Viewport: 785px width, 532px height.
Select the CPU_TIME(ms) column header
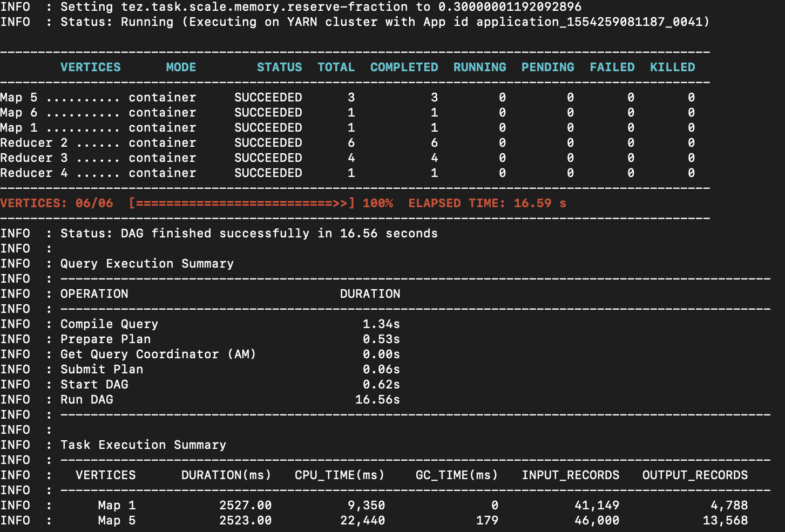click(339, 475)
